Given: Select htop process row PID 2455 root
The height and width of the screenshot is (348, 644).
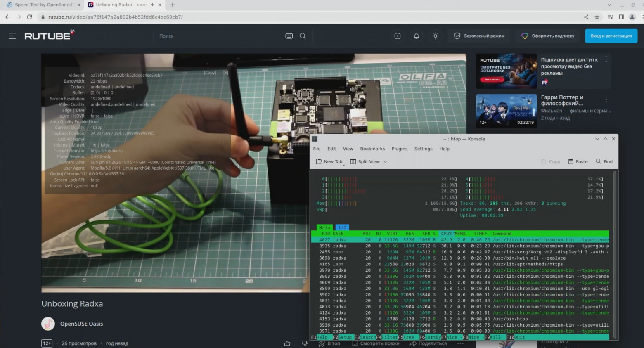Looking at the screenshot, I should (460, 252).
